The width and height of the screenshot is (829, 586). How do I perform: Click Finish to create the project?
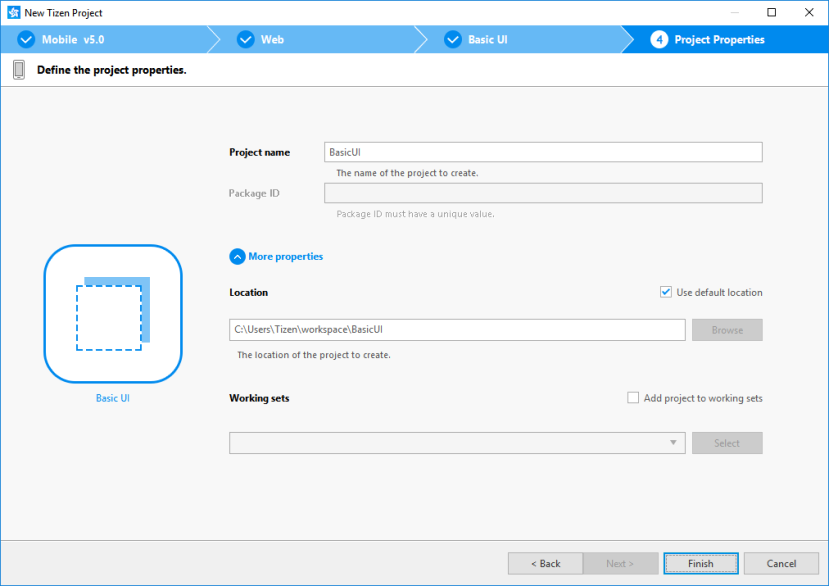coord(700,563)
